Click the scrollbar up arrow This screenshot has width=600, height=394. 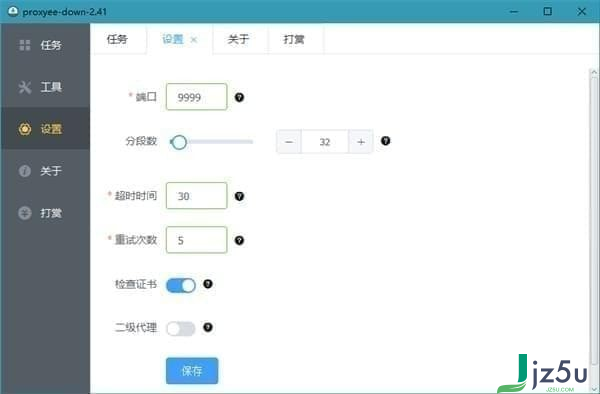pos(594,72)
